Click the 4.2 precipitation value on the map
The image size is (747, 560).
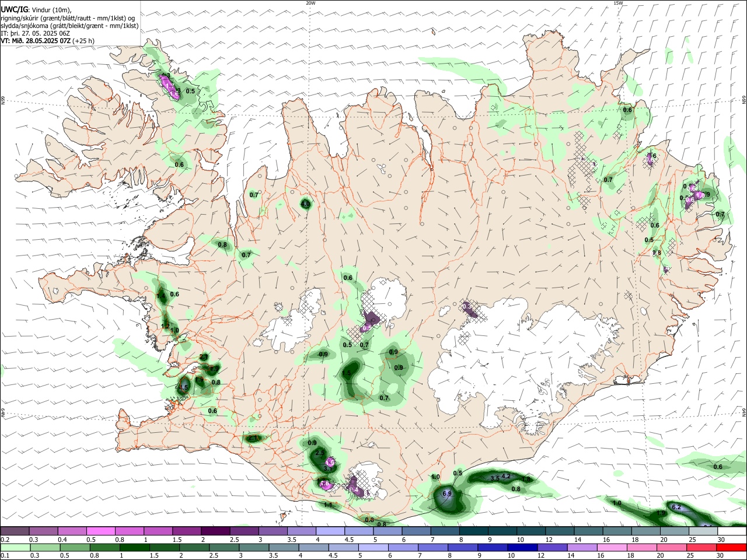pyautogui.click(x=506, y=476)
